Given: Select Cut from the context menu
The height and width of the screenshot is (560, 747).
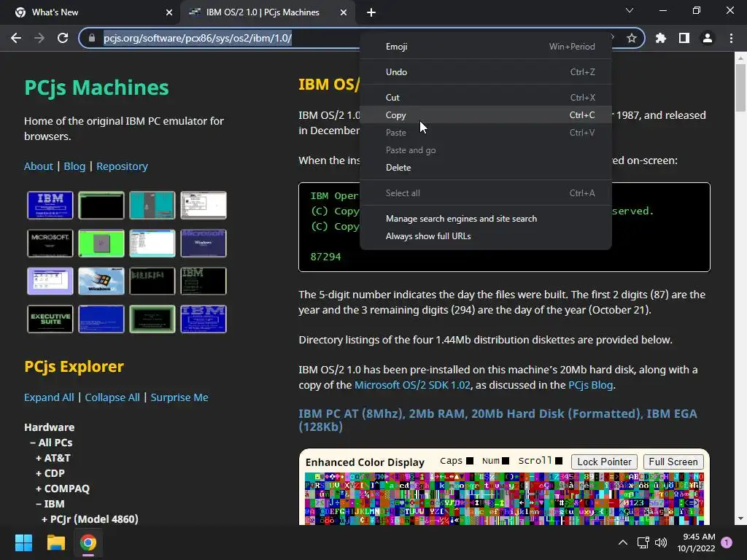Looking at the screenshot, I should 485,98.
